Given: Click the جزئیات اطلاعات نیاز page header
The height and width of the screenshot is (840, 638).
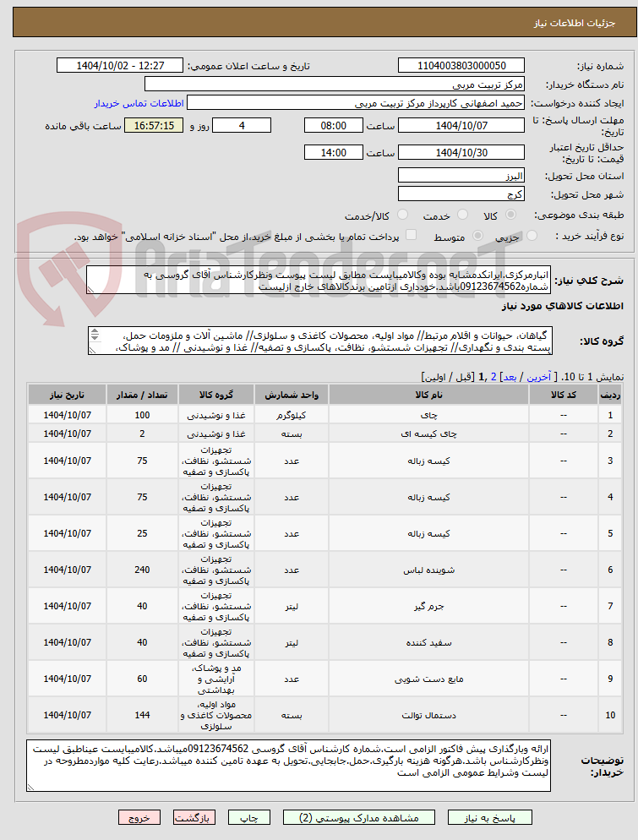Looking at the screenshot, I should 575,23.
